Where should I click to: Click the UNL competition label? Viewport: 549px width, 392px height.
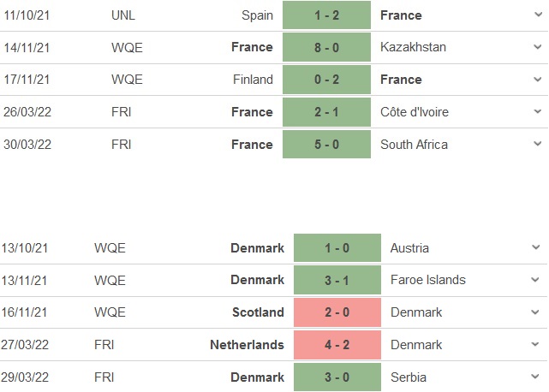pos(122,15)
